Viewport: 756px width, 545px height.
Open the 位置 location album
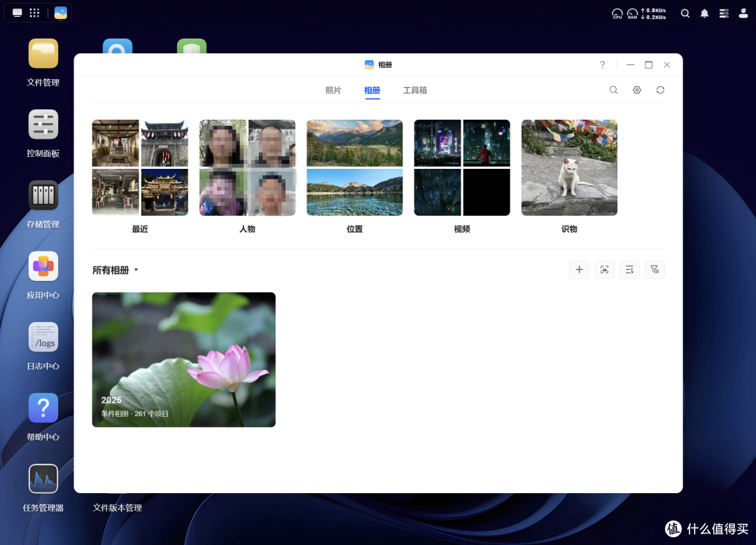354,167
